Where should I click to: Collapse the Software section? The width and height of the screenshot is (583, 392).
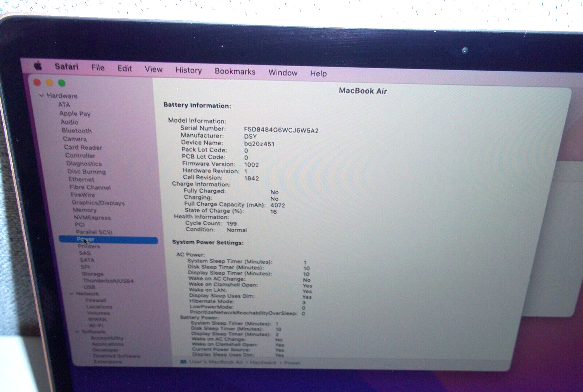[77, 332]
